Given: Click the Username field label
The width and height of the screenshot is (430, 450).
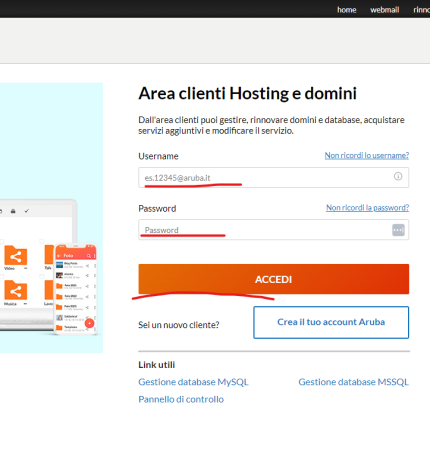Looking at the screenshot, I should [x=158, y=156].
